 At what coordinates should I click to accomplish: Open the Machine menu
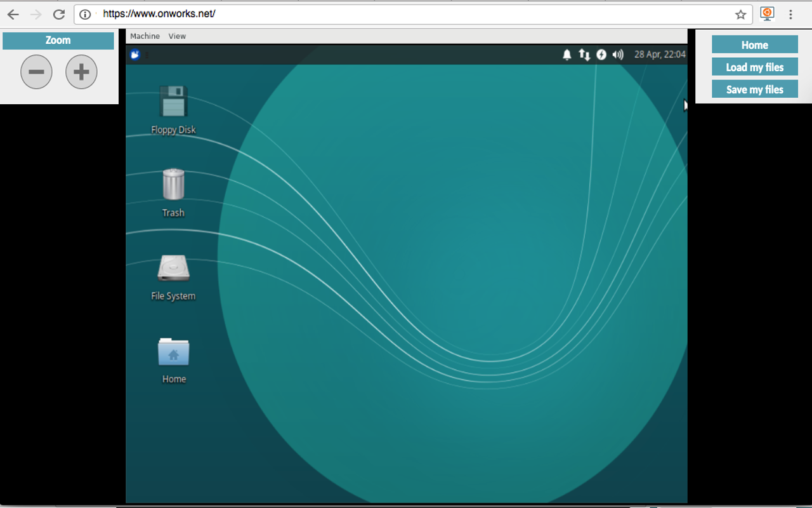[x=145, y=36]
